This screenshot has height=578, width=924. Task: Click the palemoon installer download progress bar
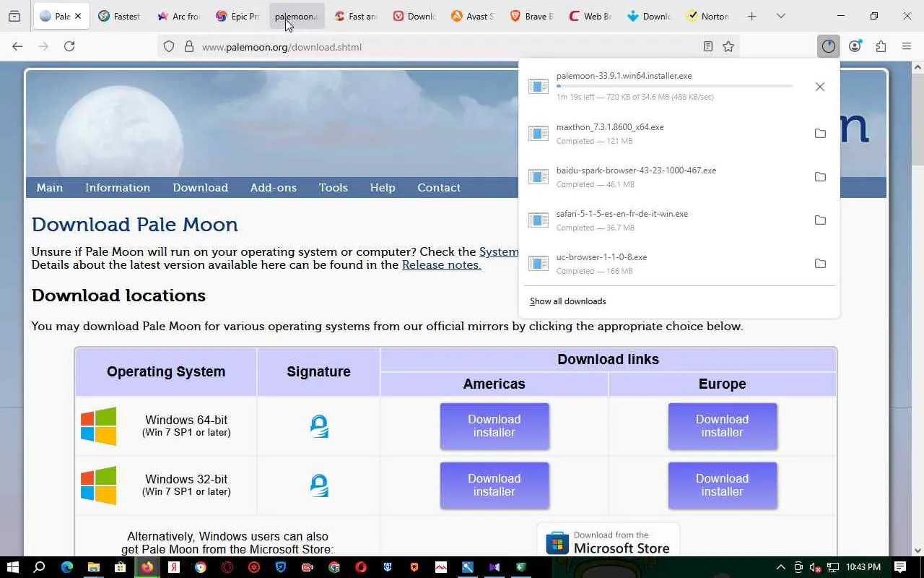(675, 86)
